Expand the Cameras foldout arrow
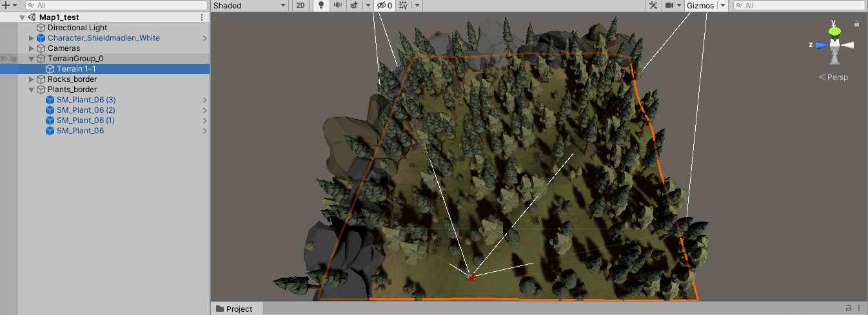Screen dimensions: 868x315 click(32, 48)
